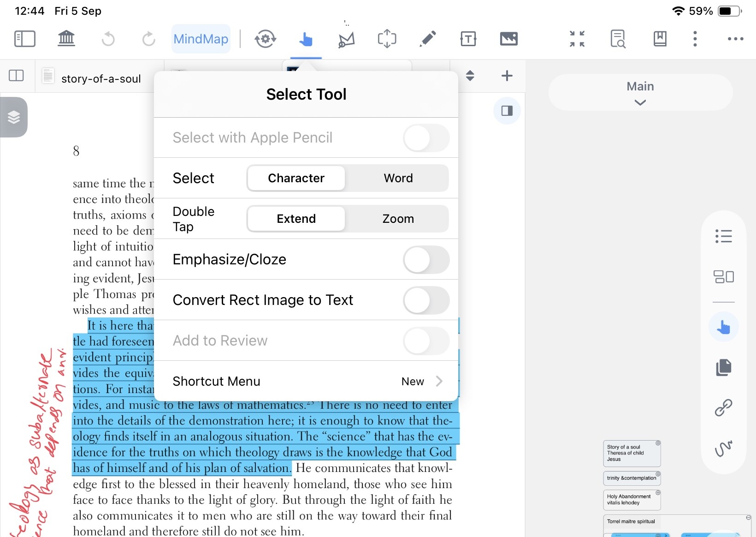The height and width of the screenshot is (537, 756).
Task: Turn on Convert Rect Image to Text
Action: (x=426, y=300)
